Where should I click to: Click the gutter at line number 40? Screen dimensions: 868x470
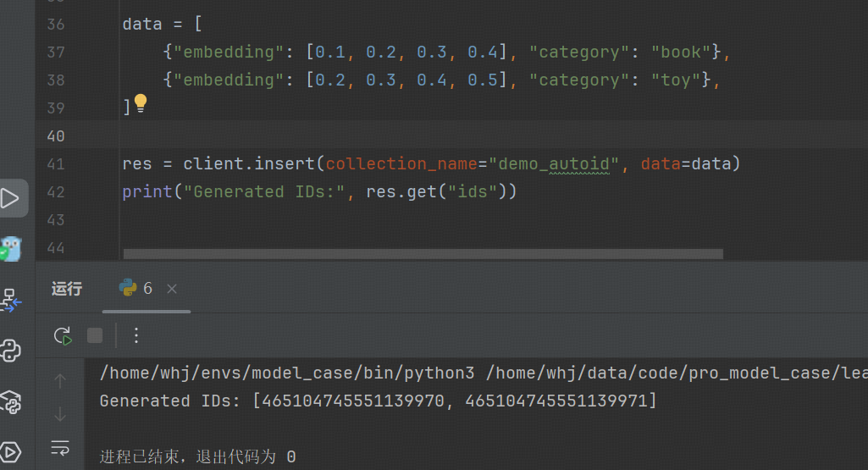pos(56,135)
